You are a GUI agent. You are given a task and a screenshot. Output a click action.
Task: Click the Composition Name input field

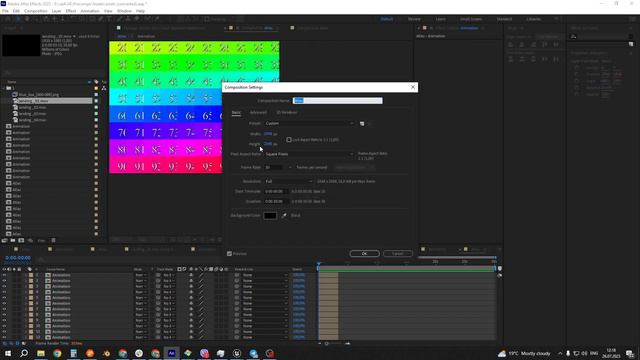click(338, 100)
